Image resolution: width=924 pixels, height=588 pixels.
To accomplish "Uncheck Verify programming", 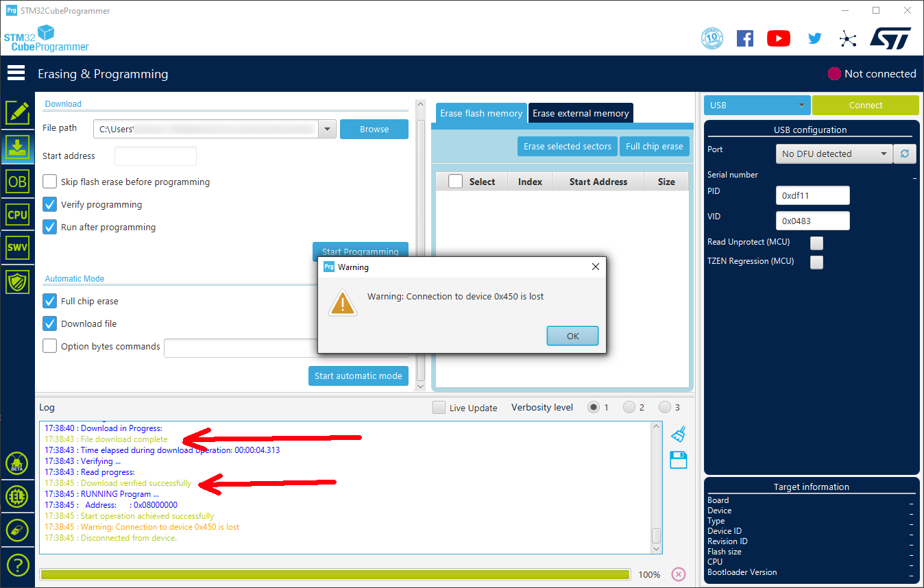I will tap(49, 204).
